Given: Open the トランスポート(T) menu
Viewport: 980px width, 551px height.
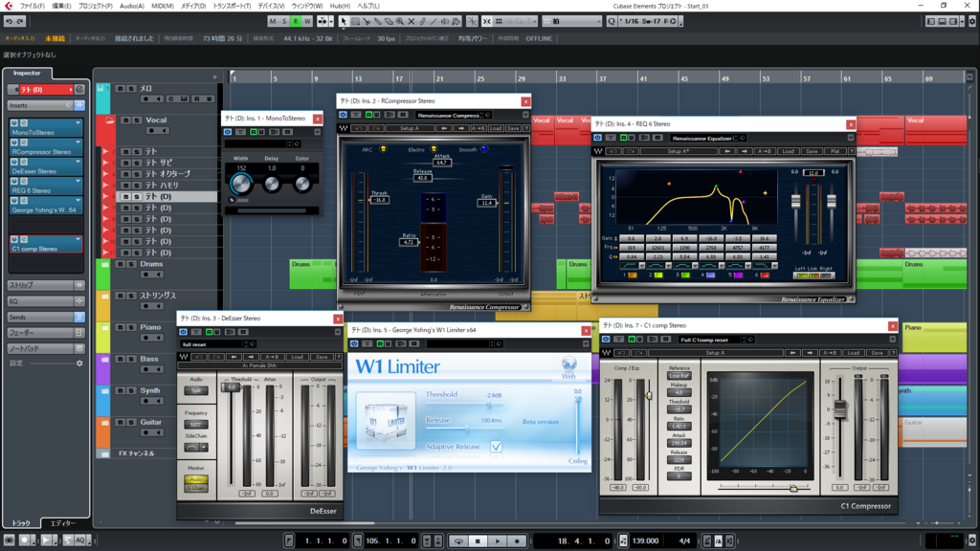Looking at the screenshot, I should 232,6.
